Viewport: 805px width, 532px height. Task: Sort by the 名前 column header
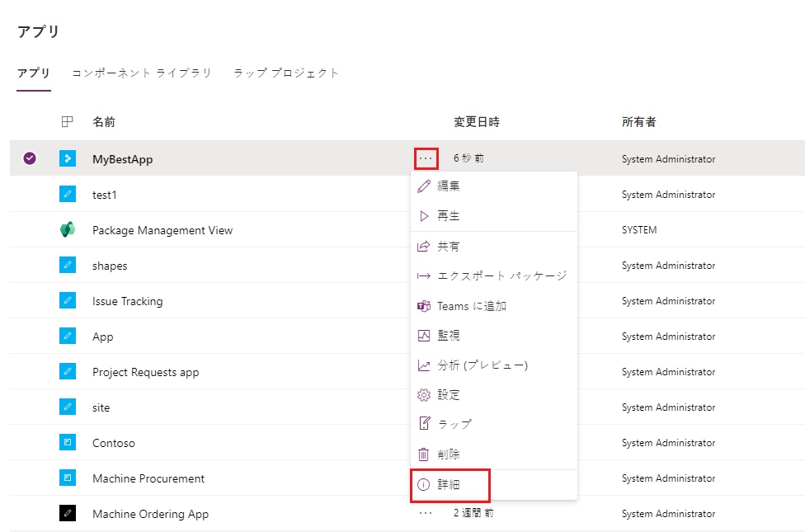click(x=104, y=122)
